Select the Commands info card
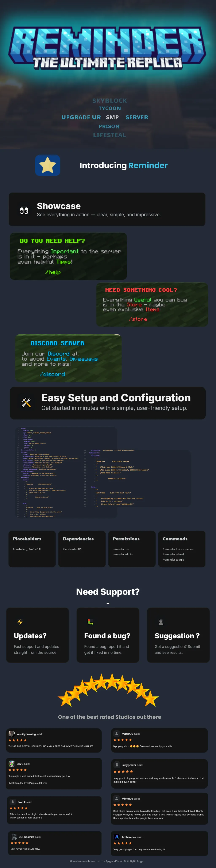216x868 pixels. click(182, 549)
